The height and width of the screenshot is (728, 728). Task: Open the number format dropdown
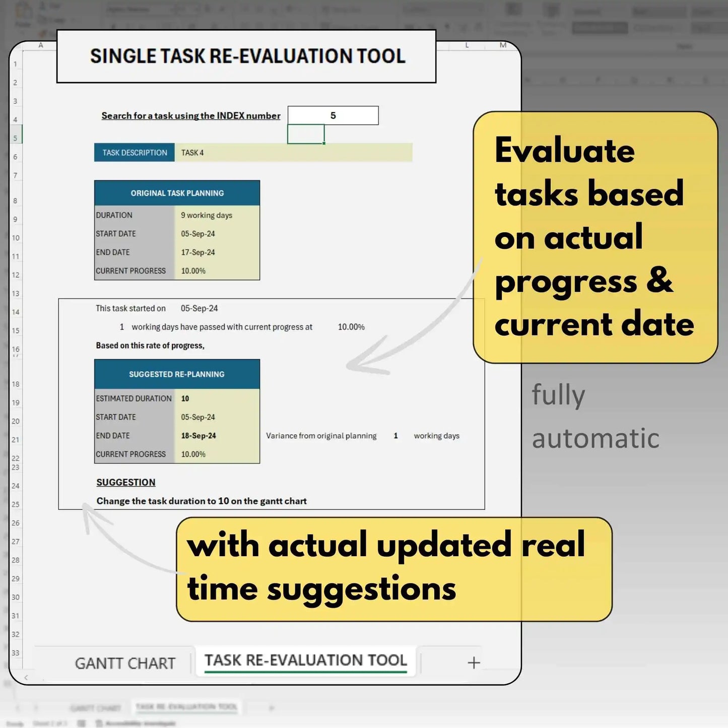coord(442,9)
